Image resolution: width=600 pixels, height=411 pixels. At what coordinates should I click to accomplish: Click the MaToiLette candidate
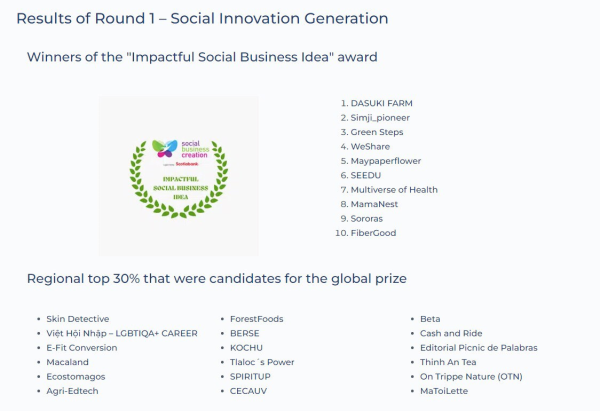tap(444, 391)
